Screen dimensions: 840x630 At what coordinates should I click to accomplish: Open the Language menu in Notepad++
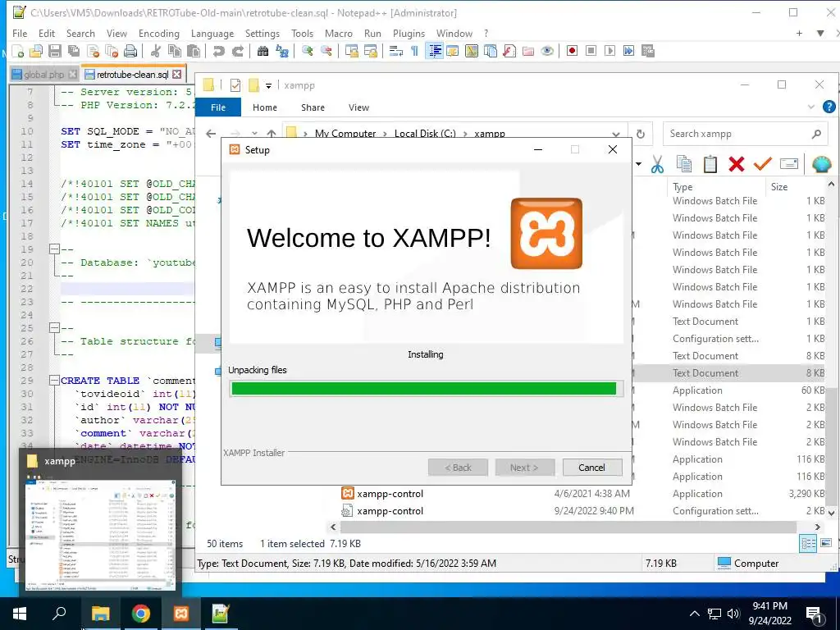212,33
